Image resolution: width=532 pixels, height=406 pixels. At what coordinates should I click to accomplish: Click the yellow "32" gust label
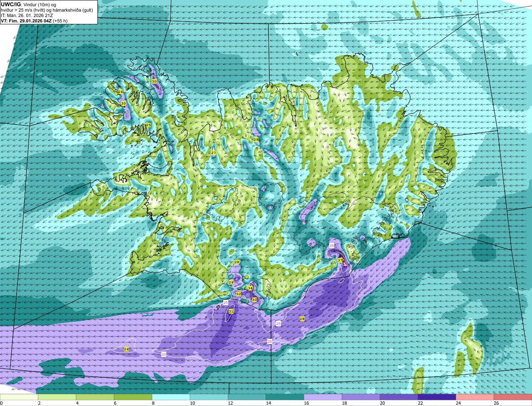[x=239, y=293]
